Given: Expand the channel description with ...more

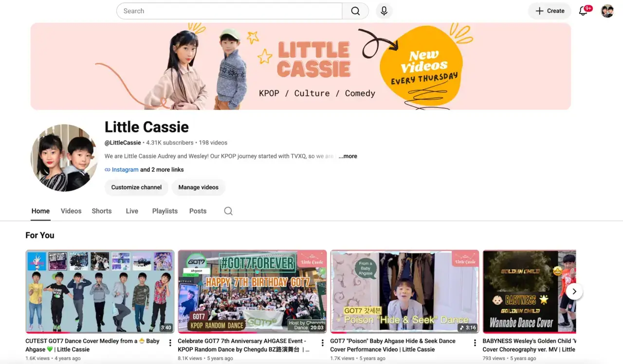Looking at the screenshot, I should click(x=348, y=156).
